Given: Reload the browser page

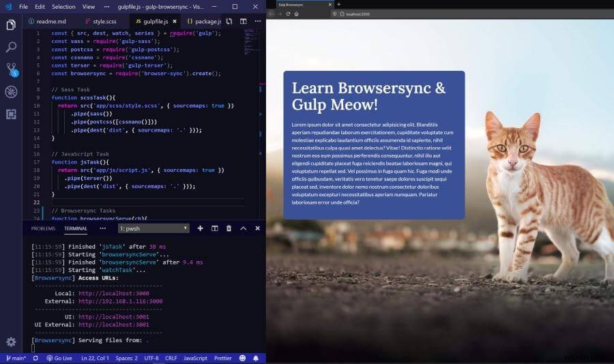Looking at the screenshot, I should pyautogui.click(x=288, y=14).
